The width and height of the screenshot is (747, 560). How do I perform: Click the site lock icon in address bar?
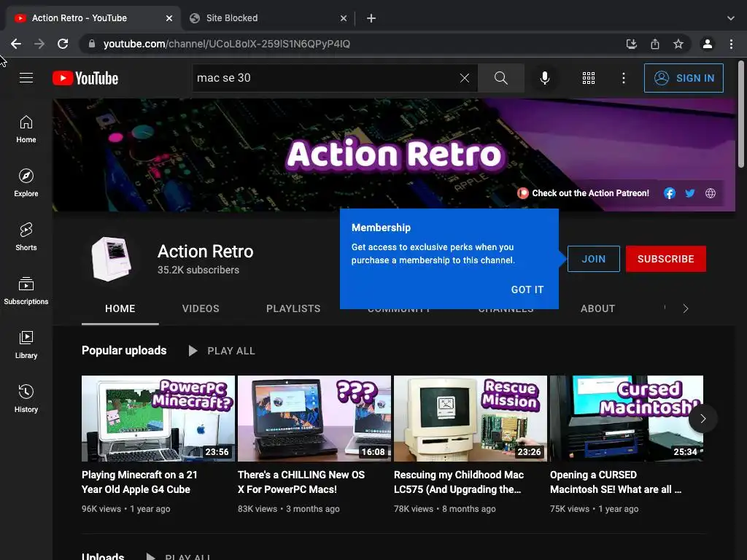pyautogui.click(x=92, y=44)
